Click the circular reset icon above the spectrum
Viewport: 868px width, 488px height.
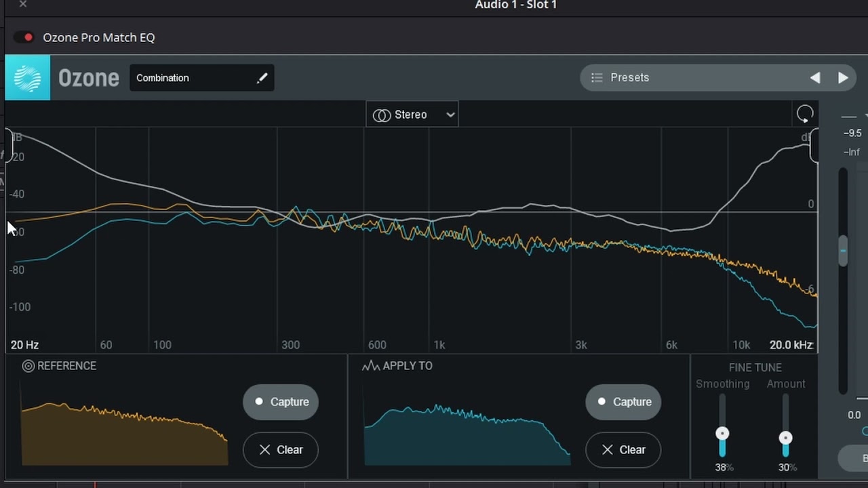click(x=805, y=115)
